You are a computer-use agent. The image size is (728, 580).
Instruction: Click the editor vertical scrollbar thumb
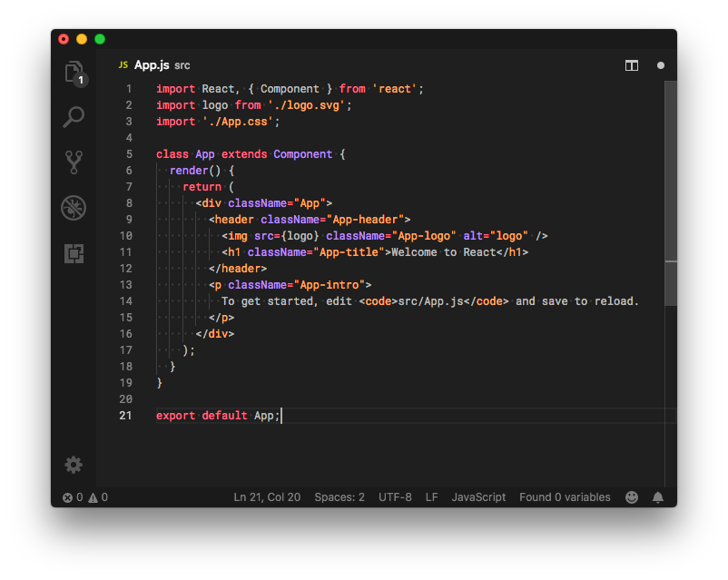pos(671,193)
